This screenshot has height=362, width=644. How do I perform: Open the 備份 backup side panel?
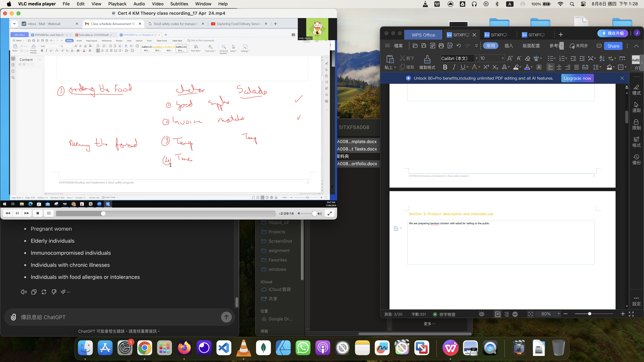(636, 159)
